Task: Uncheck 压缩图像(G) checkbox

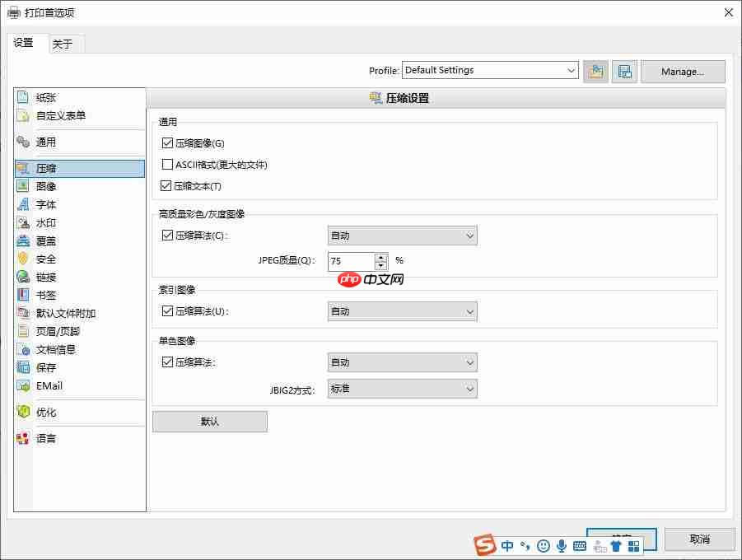Action: click(167, 142)
